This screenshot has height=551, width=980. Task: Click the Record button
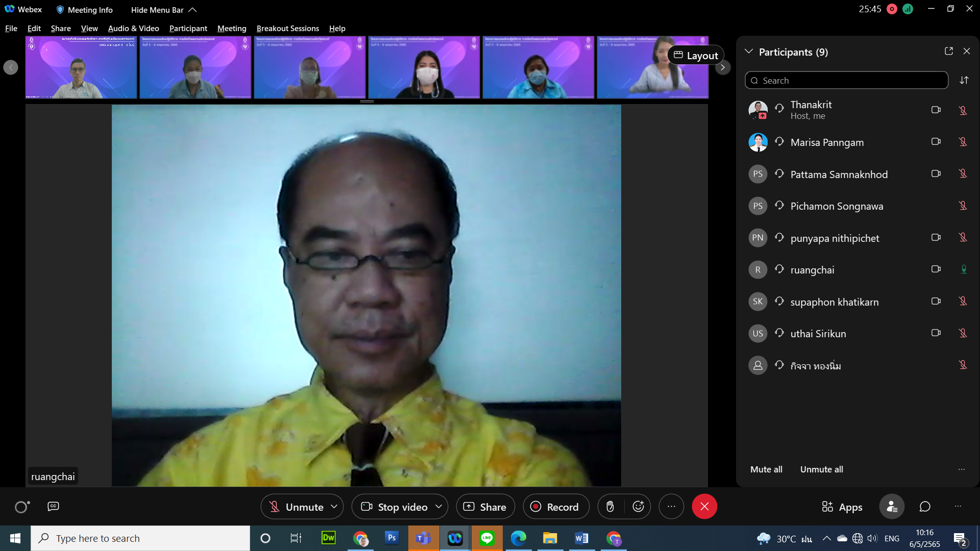(556, 507)
